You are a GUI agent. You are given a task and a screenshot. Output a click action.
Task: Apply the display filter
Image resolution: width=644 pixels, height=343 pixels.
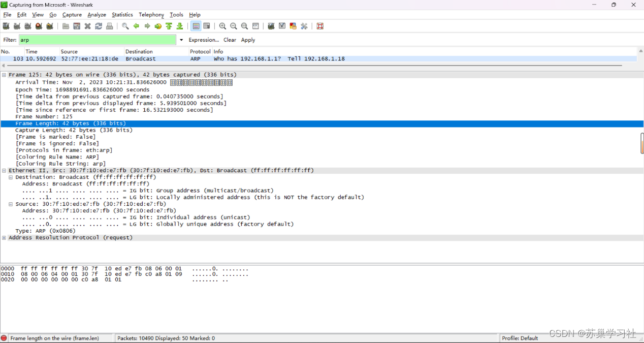[248, 40]
